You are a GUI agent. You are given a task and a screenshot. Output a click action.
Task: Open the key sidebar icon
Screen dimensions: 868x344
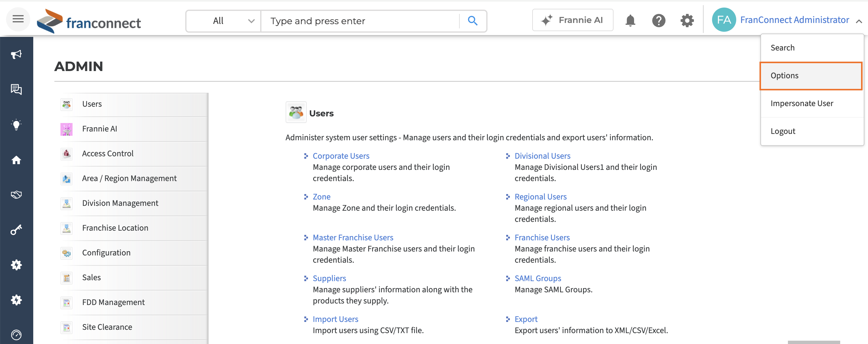(x=16, y=230)
